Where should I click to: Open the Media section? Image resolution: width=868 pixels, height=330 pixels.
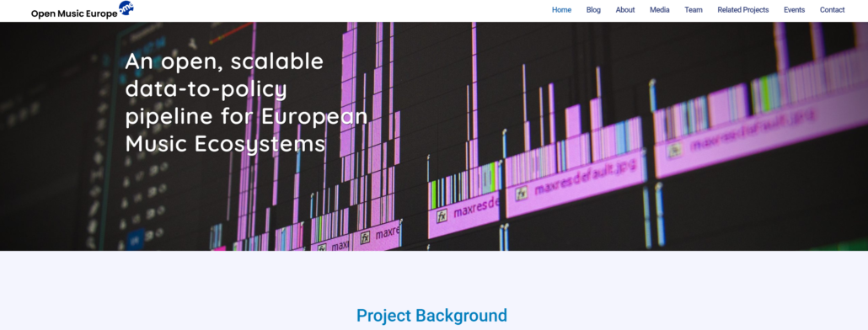659,10
